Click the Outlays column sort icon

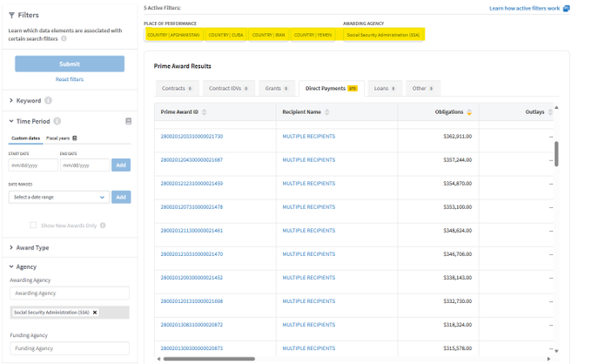552,112
